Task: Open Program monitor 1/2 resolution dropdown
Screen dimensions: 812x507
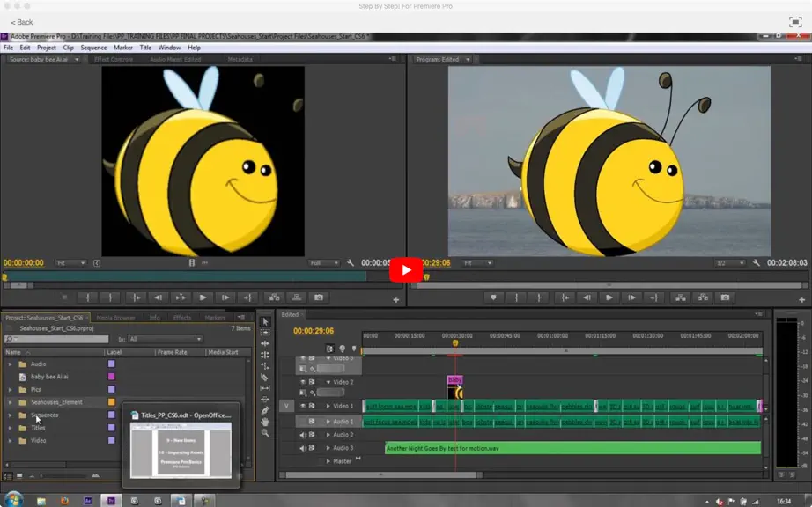Action: coord(730,263)
